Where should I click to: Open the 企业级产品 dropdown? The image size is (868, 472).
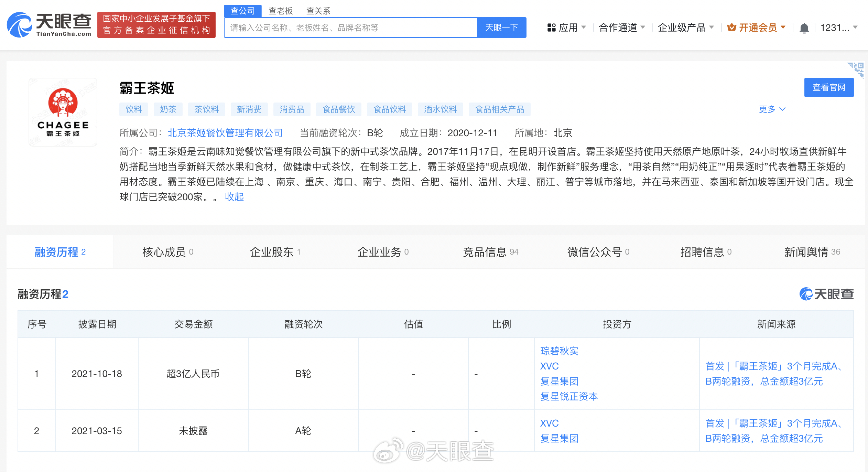click(x=686, y=28)
